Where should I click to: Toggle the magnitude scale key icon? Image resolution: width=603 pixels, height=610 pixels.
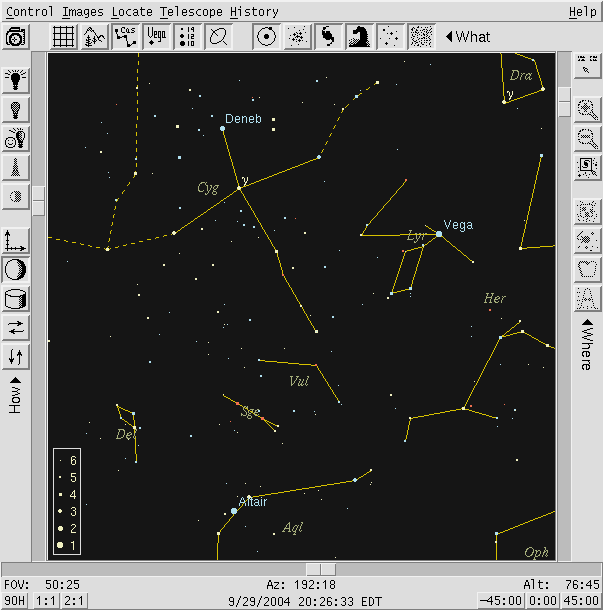(x=188, y=37)
